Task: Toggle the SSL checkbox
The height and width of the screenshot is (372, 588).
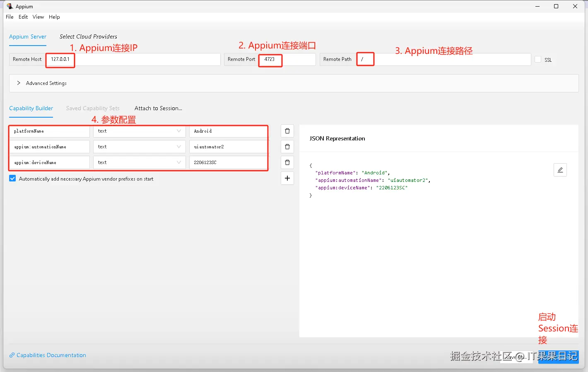Action: tap(538, 59)
